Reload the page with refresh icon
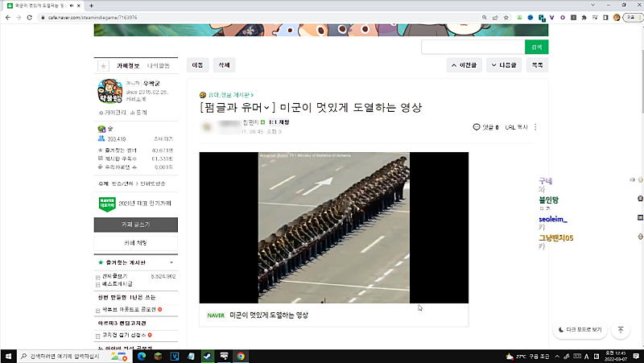Image resolution: width=644 pixels, height=363 pixels. pyautogui.click(x=30, y=18)
